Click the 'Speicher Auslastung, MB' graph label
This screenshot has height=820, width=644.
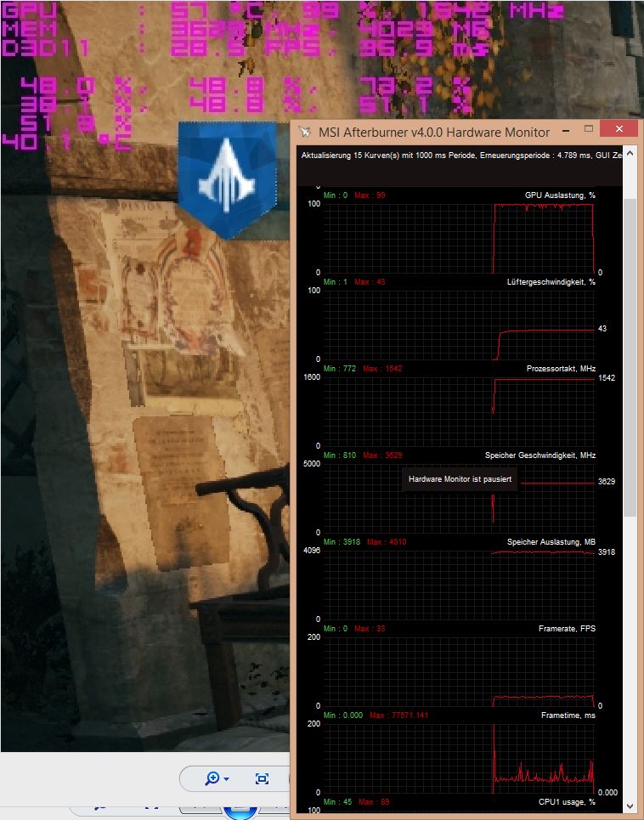[551, 542]
